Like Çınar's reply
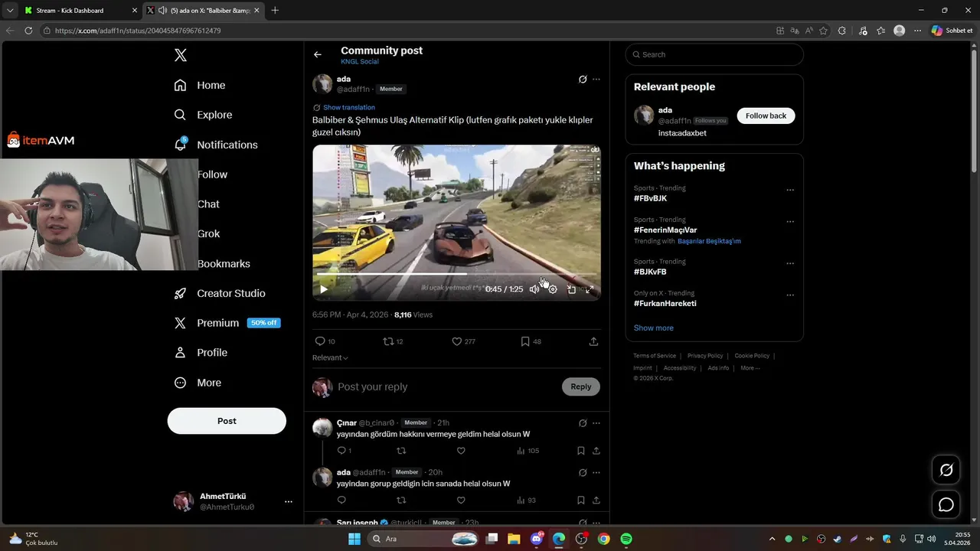 [461, 451]
